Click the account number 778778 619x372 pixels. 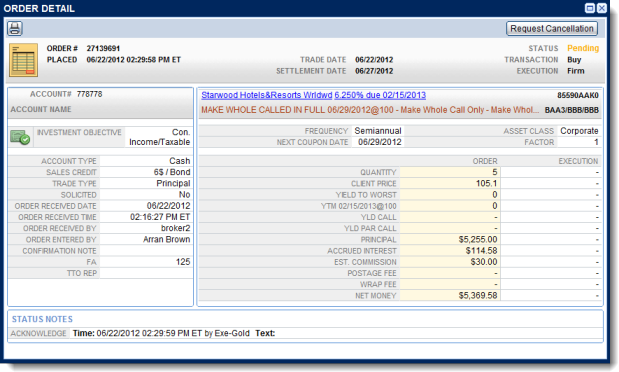pos(89,94)
